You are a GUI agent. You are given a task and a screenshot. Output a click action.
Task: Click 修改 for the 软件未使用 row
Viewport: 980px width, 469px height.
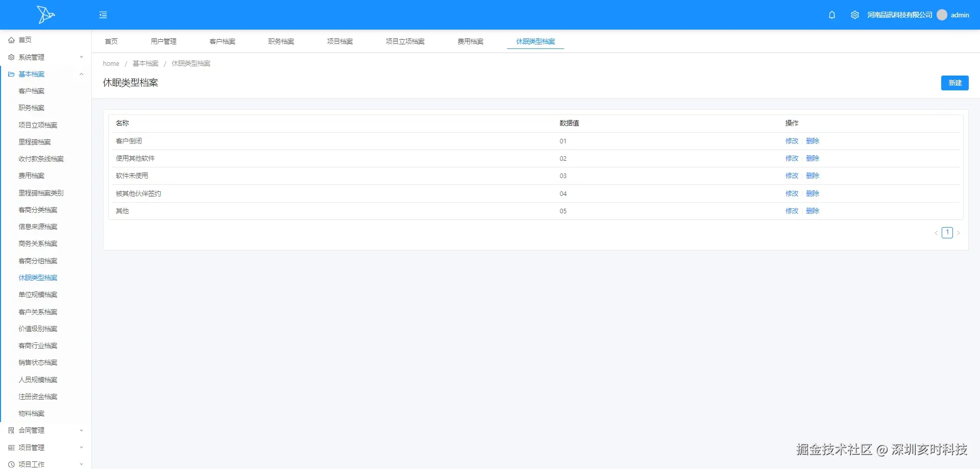(x=792, y=176)
